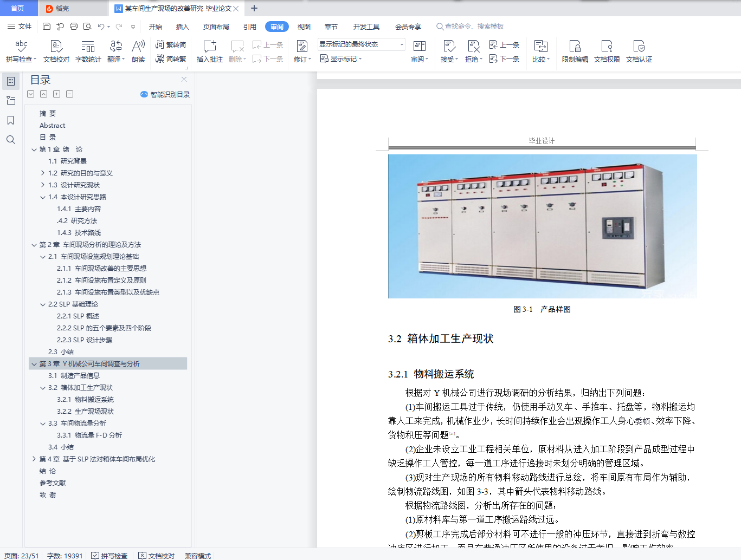Click the translate (翻译) icon
The width and height of the screenshot is (741, 560).
click(x=116, y=51)
